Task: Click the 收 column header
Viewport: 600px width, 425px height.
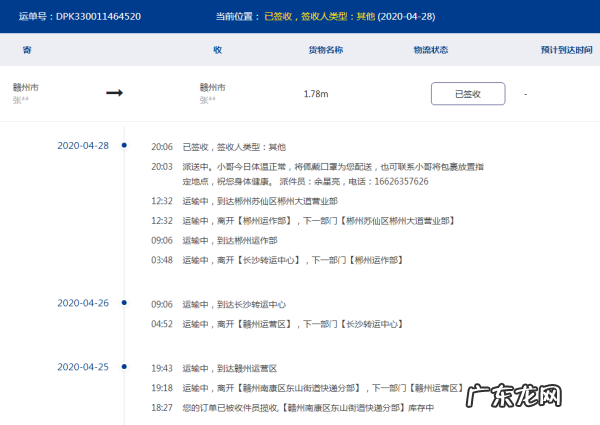Action: click(x=217, y=49)
